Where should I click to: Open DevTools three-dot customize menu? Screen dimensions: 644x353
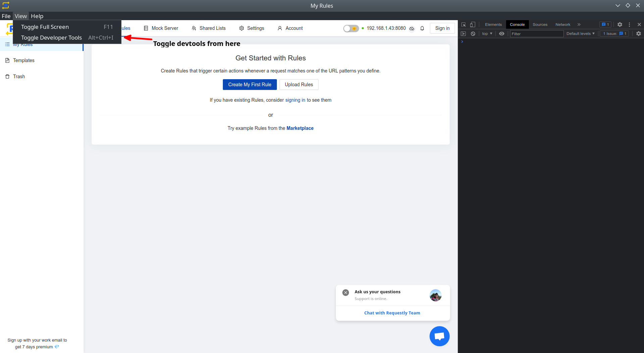630,24
